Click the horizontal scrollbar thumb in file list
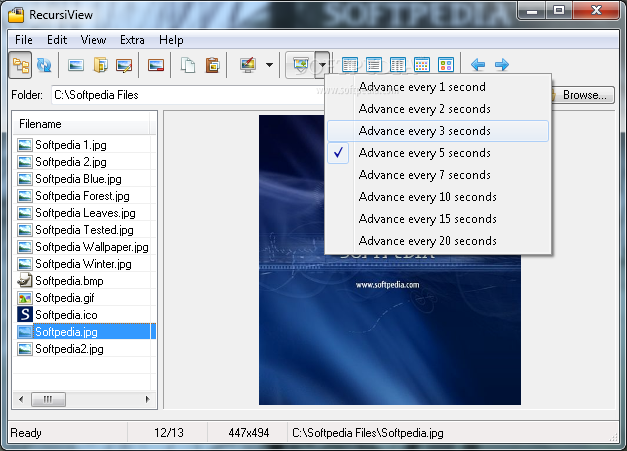The height and width of the screenshot is (451, 627). coord(48,399)
